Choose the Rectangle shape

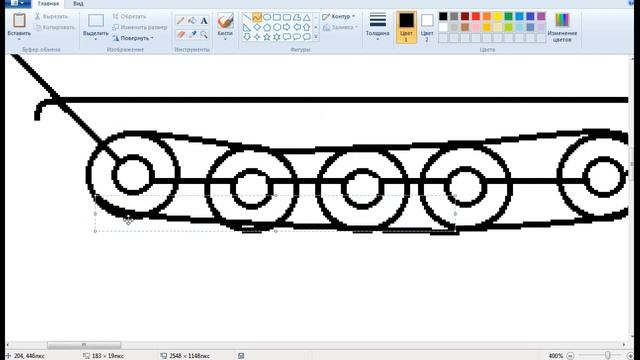[x=277, y=18]
